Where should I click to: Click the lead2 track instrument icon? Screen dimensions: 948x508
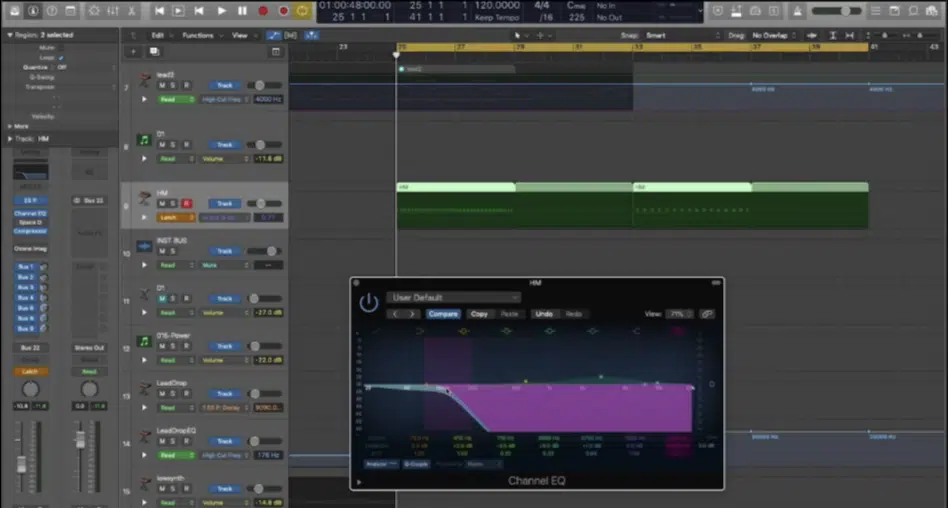pos(144,80)
